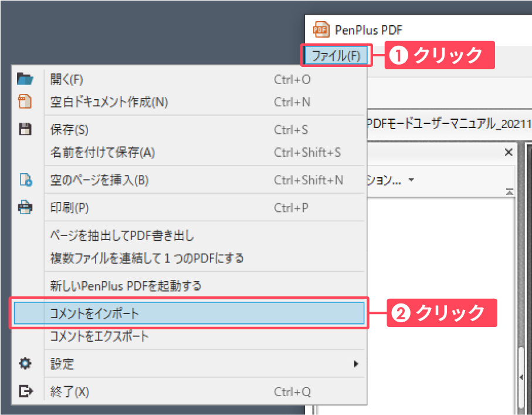Click the folder icon next to 開く(F)
The height and width of the screenshot is (415, 532).
(25, 79)
